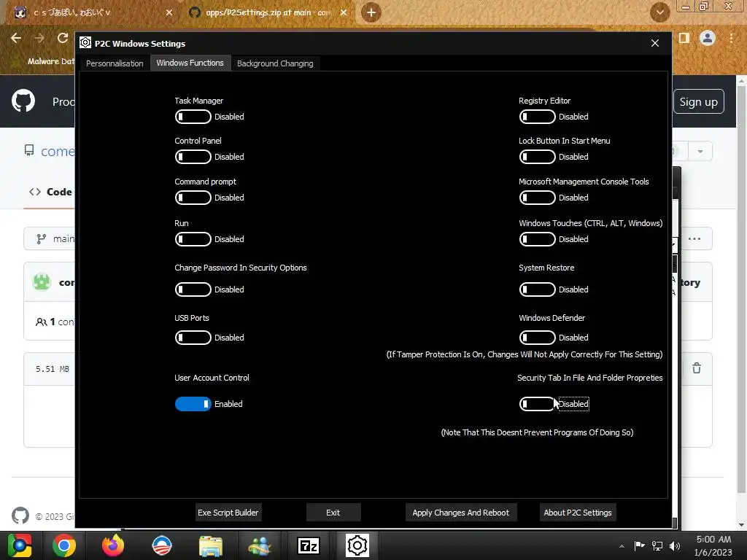
Task: Click the Action Center flag tray icon
Action: (639, 545)
